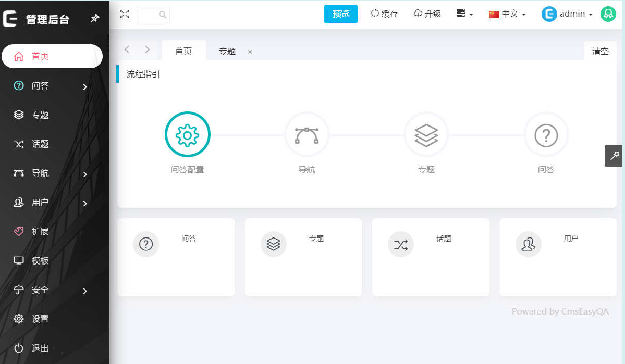625x364 pixels.
Task: Switch to the 专题 tab
Action: tap(227, 51)
